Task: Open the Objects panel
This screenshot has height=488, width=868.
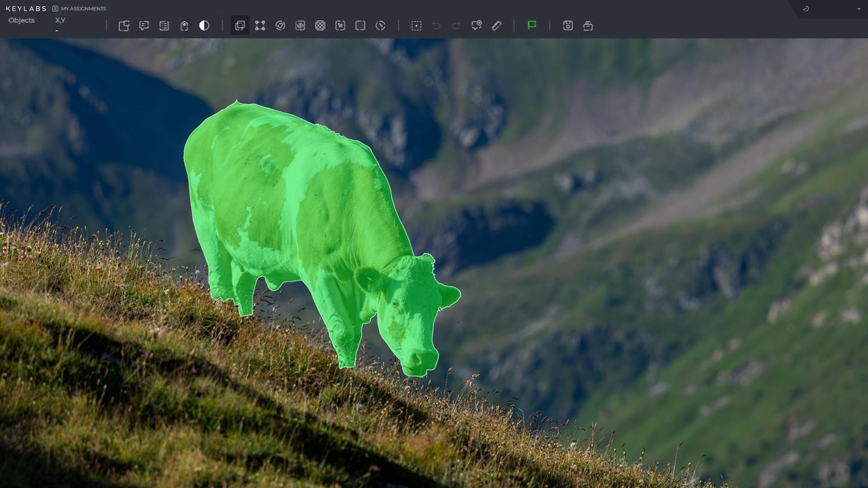Action: tap(21, 20)
